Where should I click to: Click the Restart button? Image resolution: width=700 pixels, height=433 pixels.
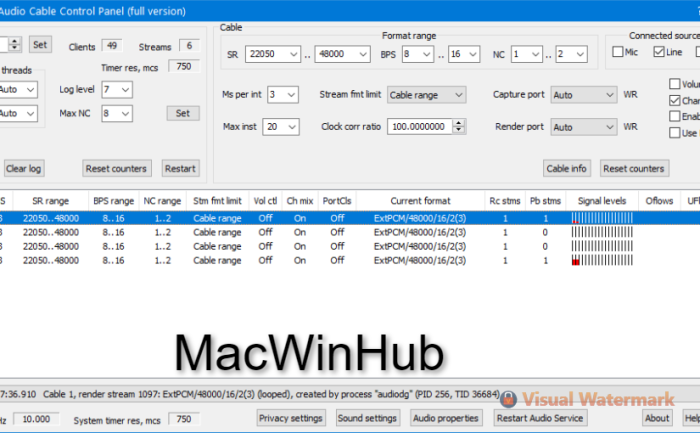click(180, 168)
